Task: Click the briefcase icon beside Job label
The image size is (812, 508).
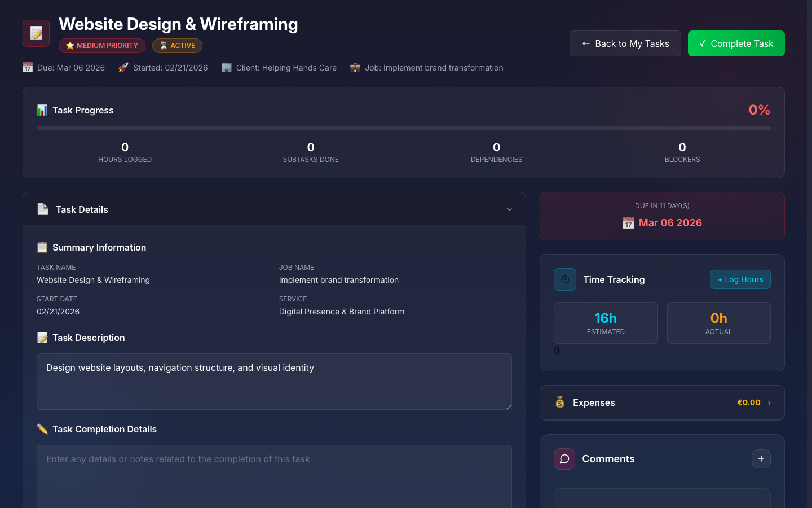Action: 355,67
